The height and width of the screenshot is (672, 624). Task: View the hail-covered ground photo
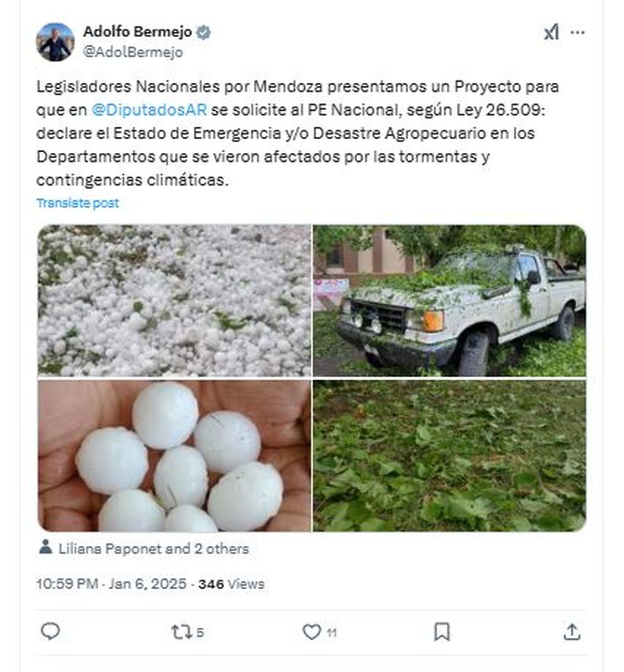[x=174, y=300]
